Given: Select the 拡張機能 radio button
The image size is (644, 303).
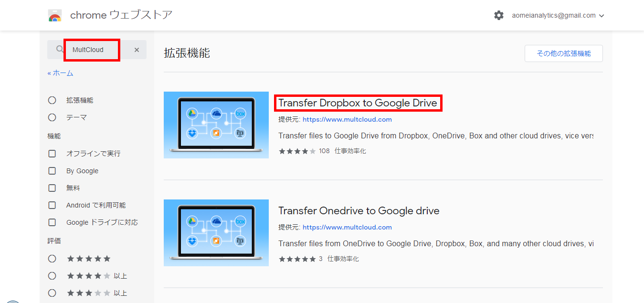Looking at the screenshot, I should point(52,100).
